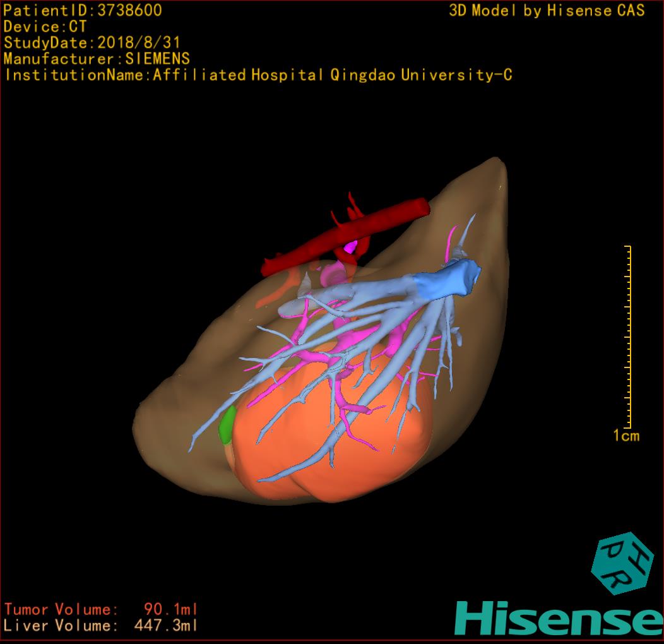This screenshot has height=644, width=664.
Task: Click the bright magenta spot under the artery
Action: [350, 244]
